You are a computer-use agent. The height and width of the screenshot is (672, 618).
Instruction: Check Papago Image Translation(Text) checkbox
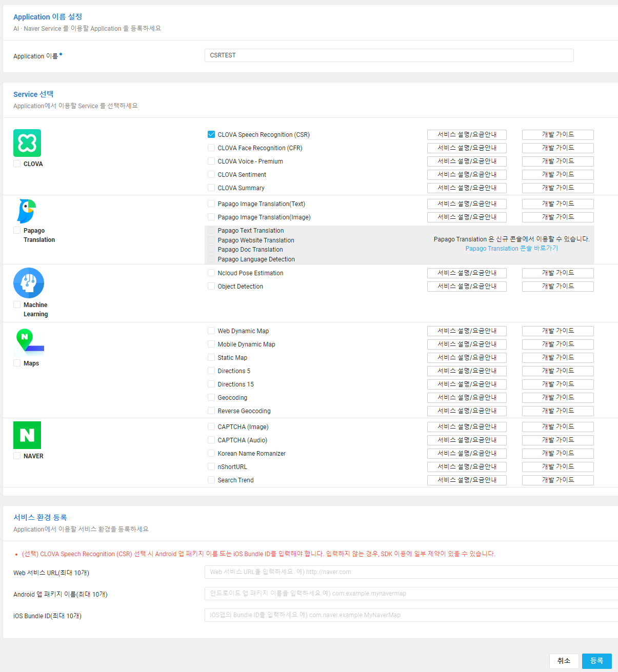211,203
